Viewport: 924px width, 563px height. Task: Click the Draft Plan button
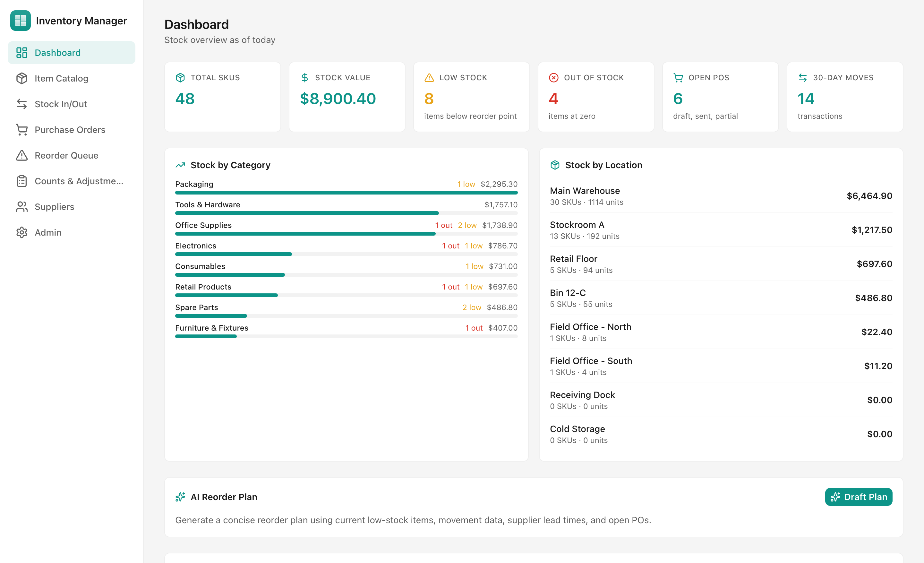pyautogui.click(x=858, y=497)
